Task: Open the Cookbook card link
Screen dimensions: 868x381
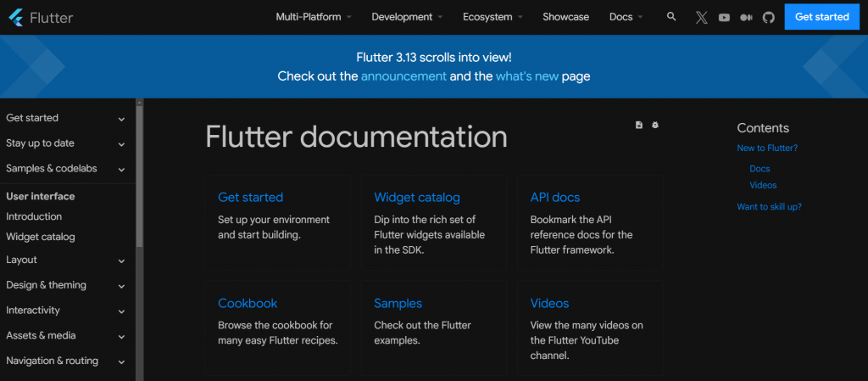Action: pyautogui.click(x=248, y=303)
